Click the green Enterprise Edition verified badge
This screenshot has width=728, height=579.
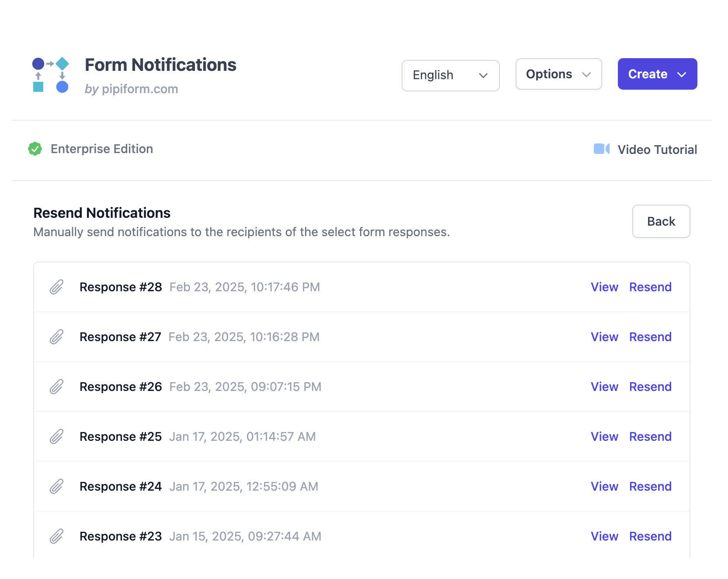(x=35, y=149)
